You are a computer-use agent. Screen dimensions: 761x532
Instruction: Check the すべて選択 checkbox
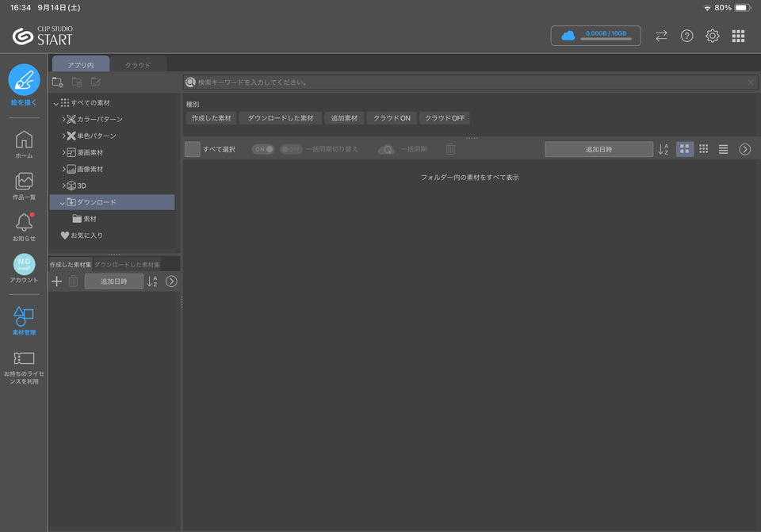click(192, 149)
